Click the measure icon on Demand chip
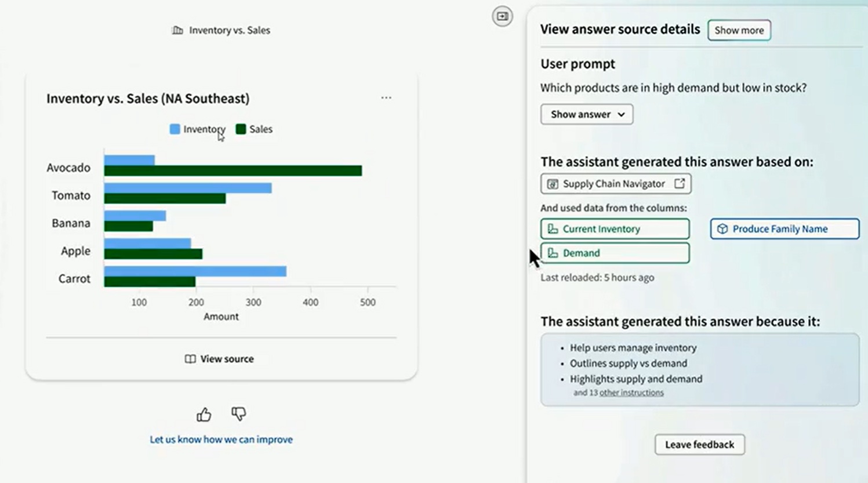Viewport: 868px width, 483px height. click(552, 253)
